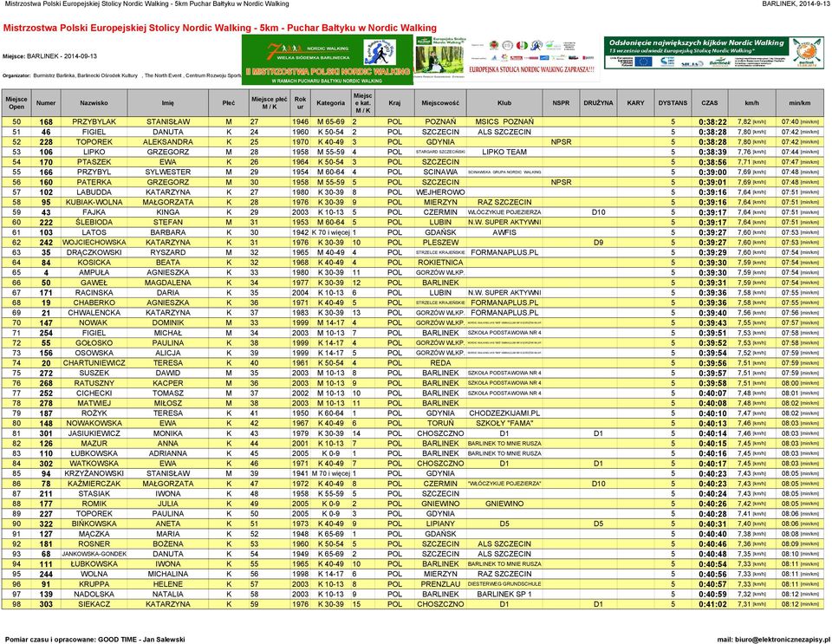Select the DRUŻYNA column header

598,103
